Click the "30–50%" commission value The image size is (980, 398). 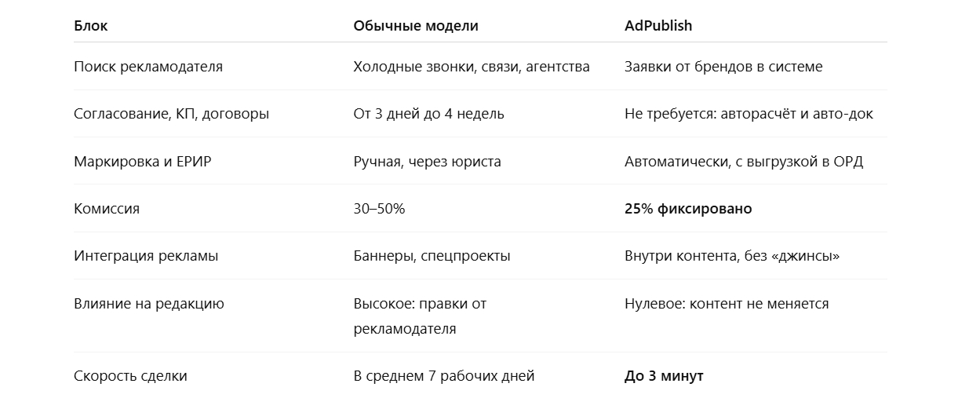(379, 209)
